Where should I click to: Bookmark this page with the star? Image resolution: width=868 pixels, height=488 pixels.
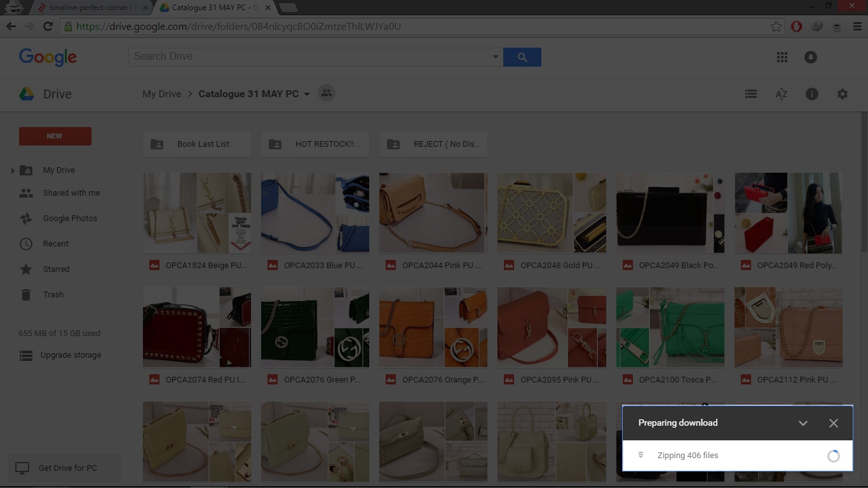[x=776, y=27]
